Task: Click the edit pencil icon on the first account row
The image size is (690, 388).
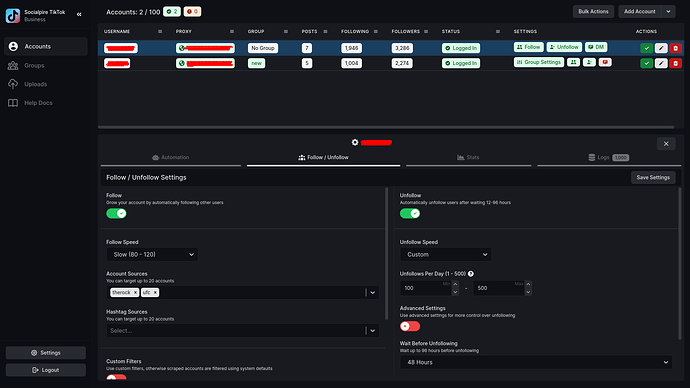Action: coord(661,48)
